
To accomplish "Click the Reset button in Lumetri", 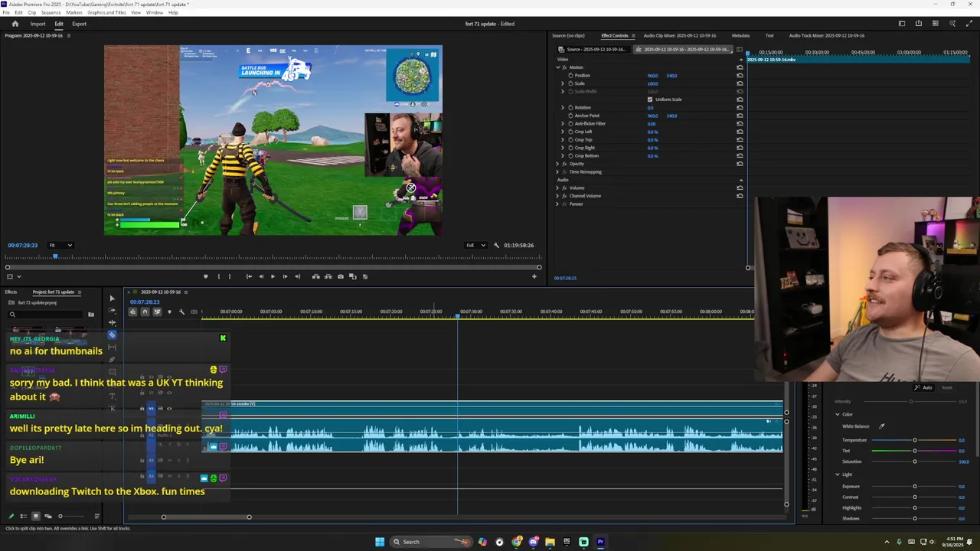I will pos(947,388).
